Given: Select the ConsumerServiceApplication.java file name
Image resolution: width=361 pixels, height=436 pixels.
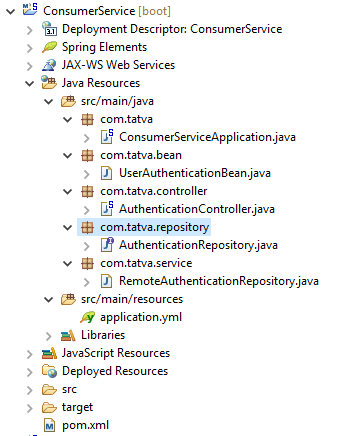Looking at the screenshot, I should coord(207,137).
